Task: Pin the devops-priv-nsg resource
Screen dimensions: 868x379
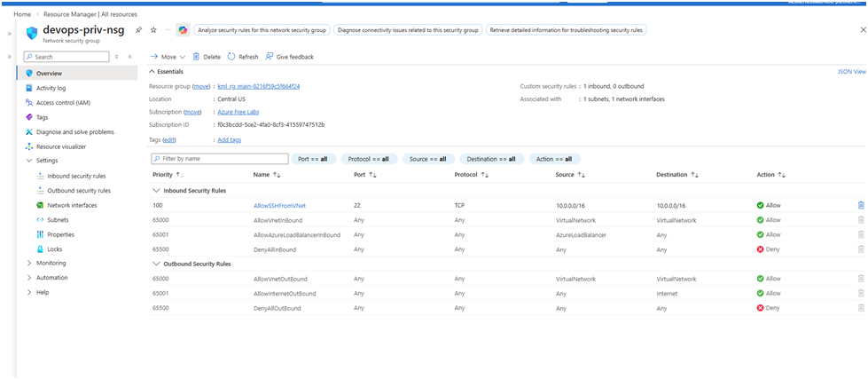Action: [x=139, y=30]
